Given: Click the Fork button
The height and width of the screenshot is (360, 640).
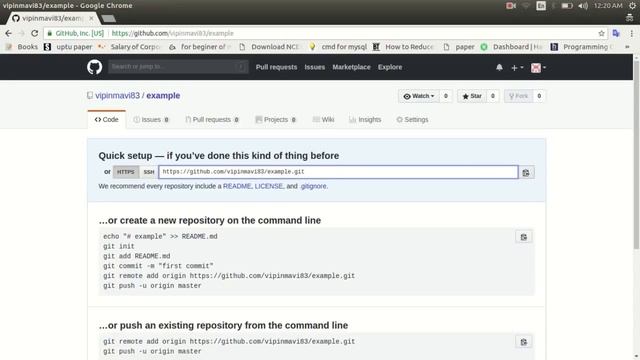Looking at the screenshot, I should (x=518, y=96).
